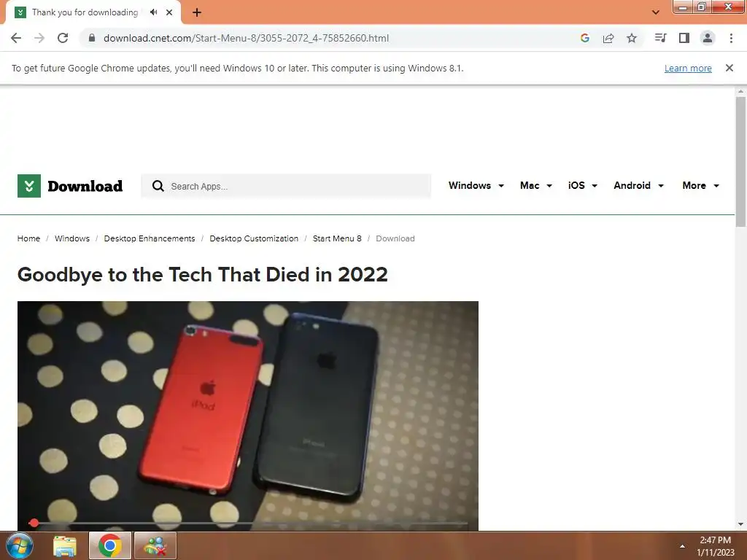Mute tab audio speaker icon

coord(153,12)
